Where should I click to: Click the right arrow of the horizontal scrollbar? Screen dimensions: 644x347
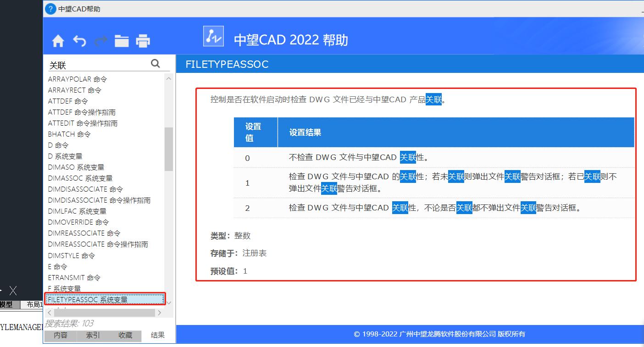click(x=160, y=312)
